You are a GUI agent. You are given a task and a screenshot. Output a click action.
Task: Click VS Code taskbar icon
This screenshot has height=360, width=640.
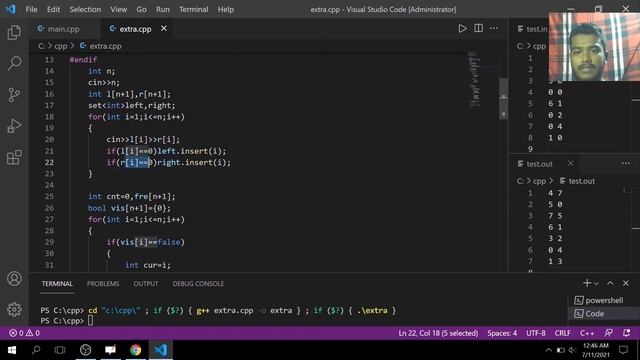161,350
